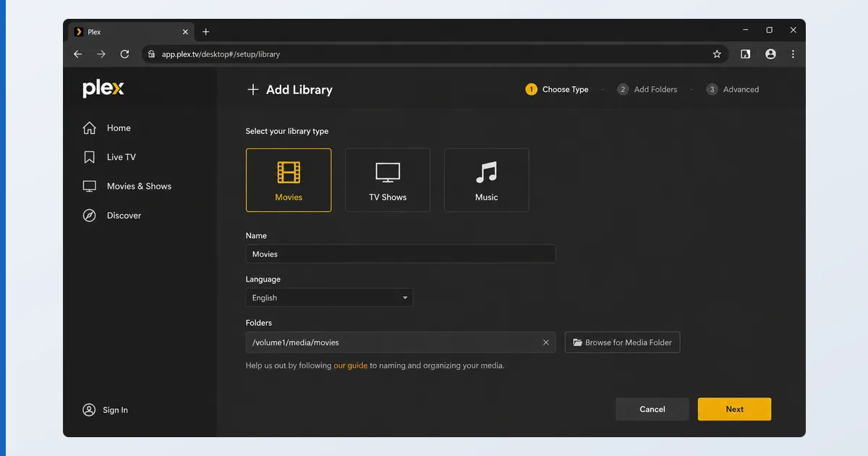This screenshot has width=868, height=456.
Task: Cancel adding the library
Action: 652,409
